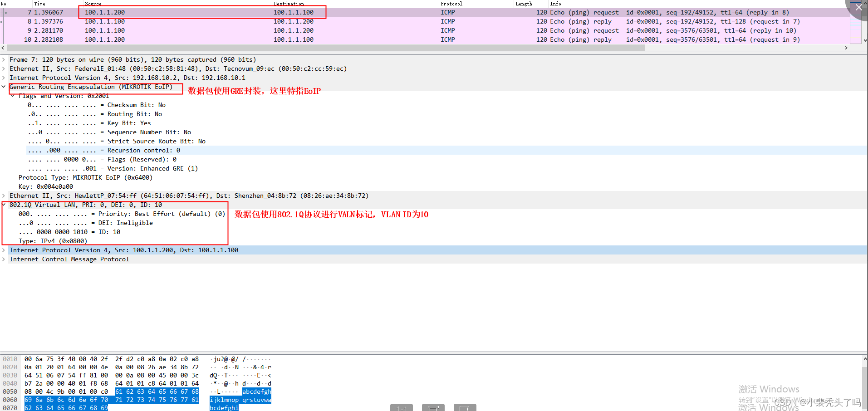Collapse the Generic Routing Encapsulation section

4,87
